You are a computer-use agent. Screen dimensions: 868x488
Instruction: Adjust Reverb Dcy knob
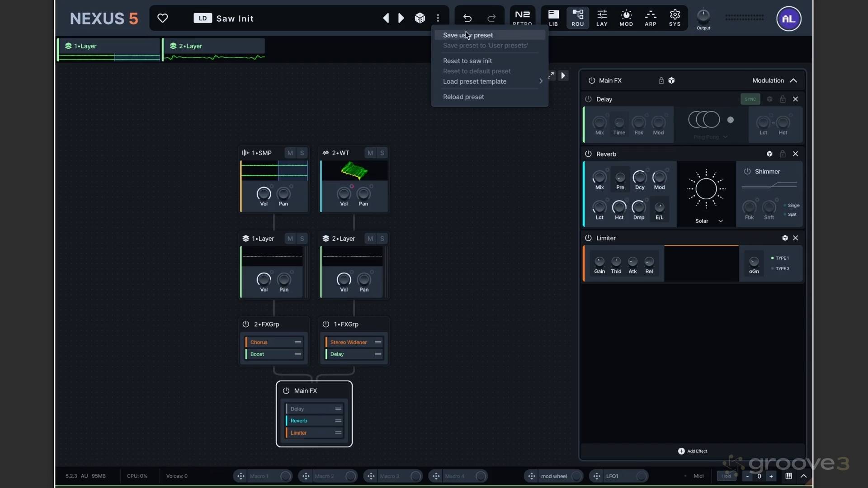click(639, 177)
